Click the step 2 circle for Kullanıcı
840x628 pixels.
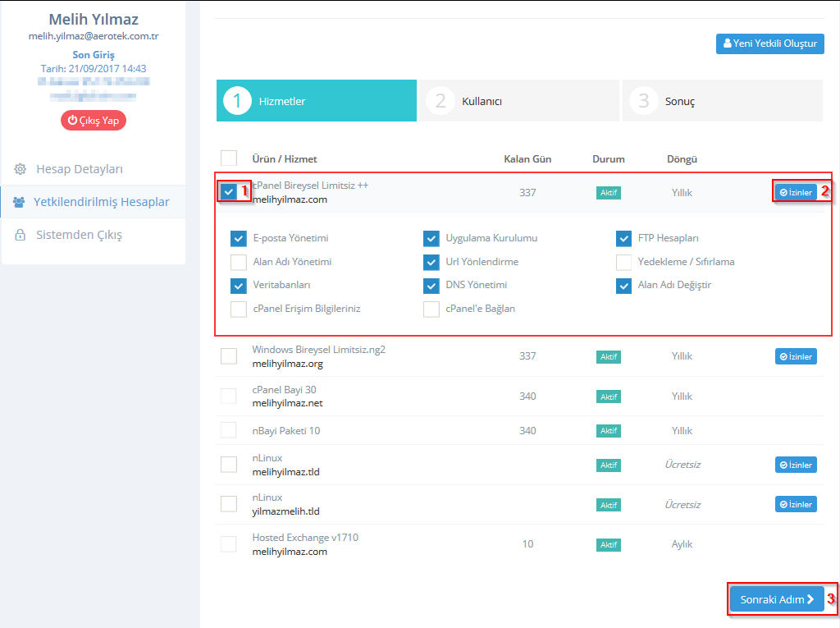click(x=440, y=101)
